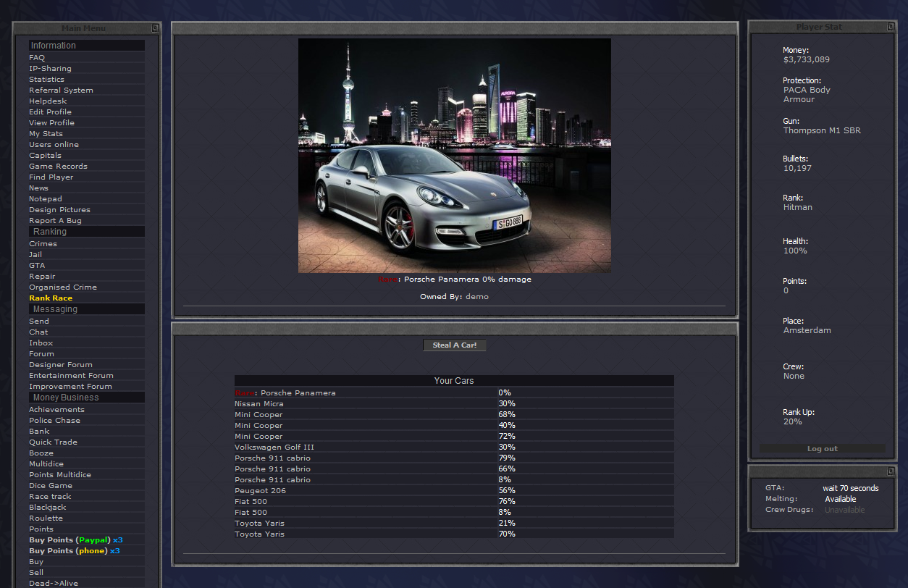Select Nissan Micra in Your Cars list
The width and height of the screenshot is (908, 588).
click(x=259, y=404)
